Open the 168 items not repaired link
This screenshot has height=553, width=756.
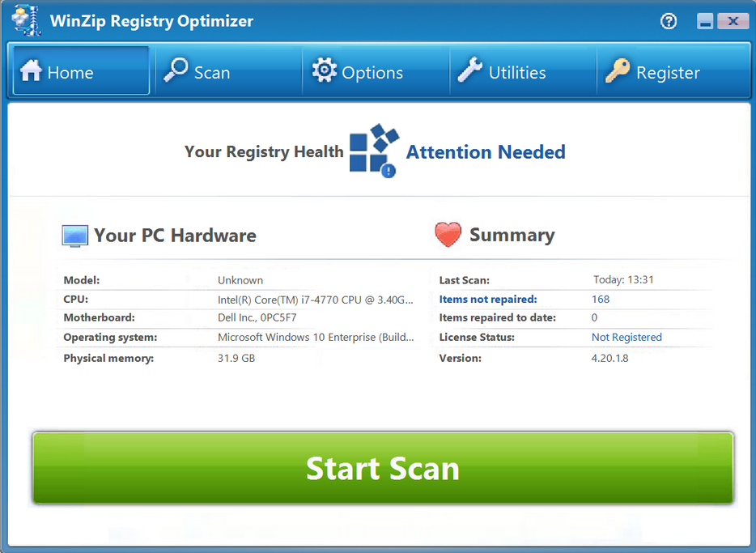click(x=601, y=299)
